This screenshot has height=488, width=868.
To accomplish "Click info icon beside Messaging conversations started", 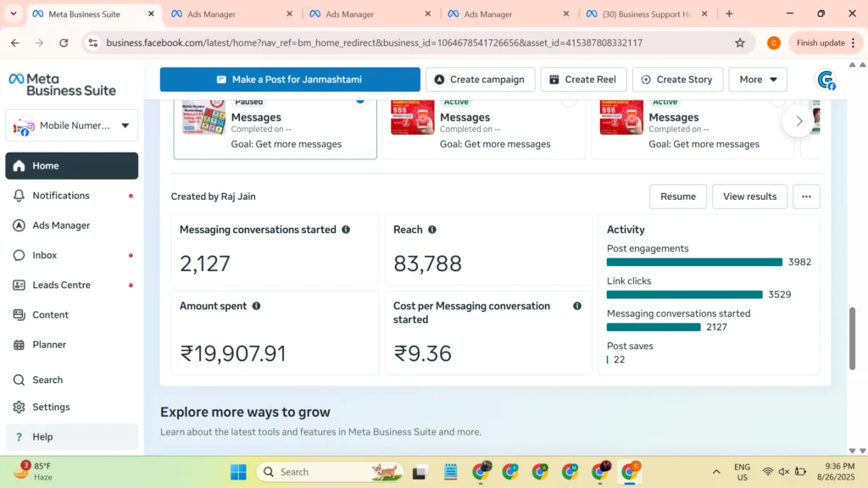I will [x=346, y=230].
